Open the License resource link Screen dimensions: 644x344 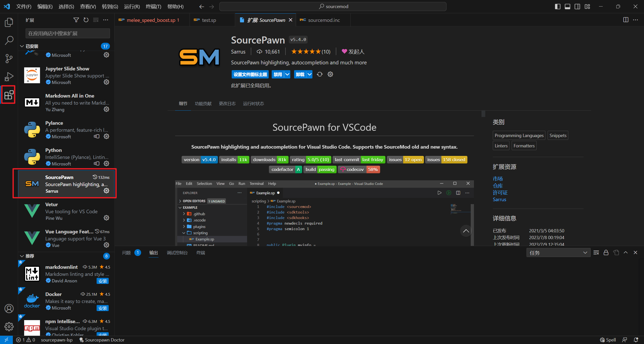pos(500,193)
